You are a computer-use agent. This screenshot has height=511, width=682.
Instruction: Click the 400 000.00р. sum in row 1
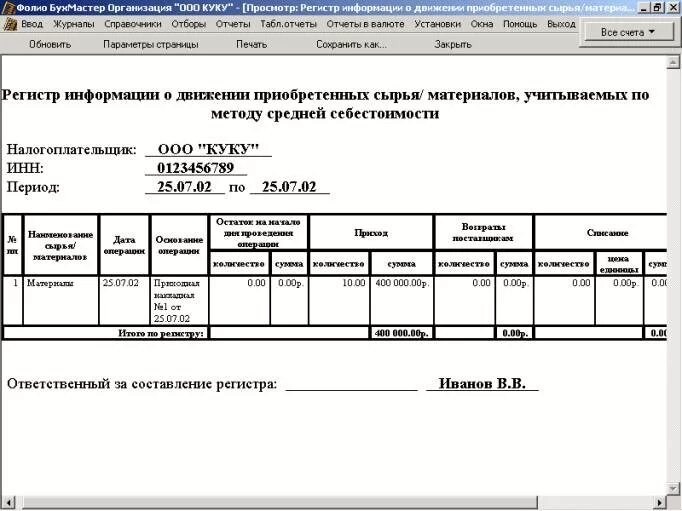[x=402, y=300]
